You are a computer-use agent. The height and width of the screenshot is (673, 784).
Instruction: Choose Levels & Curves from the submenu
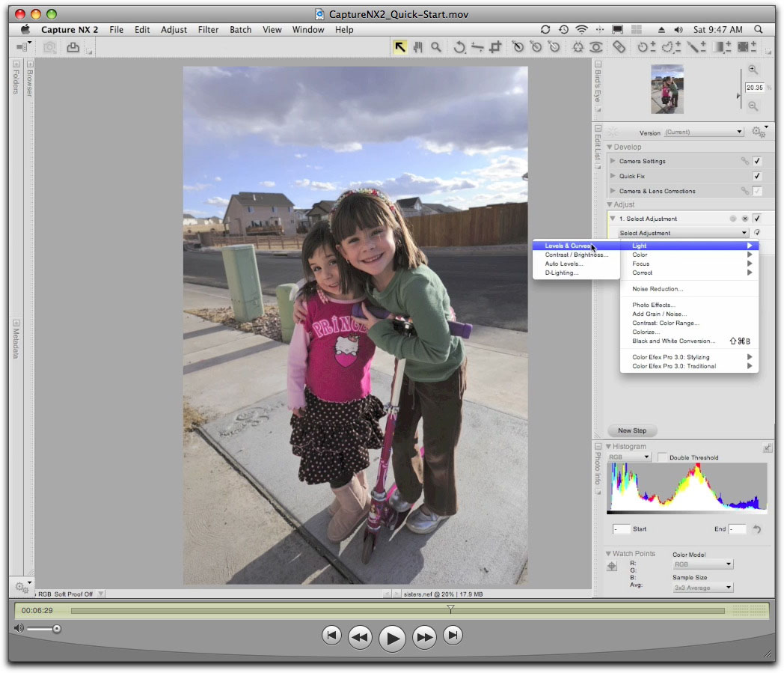(x=569, y=246)
